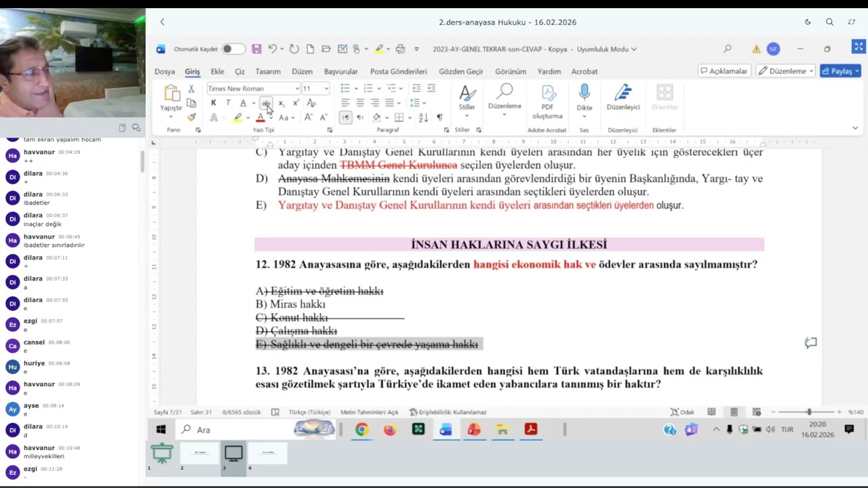The width and height of the screenshot is (868, 488).
Task: Select slide thumbnail number 4
Action: [x=268, y=453]
